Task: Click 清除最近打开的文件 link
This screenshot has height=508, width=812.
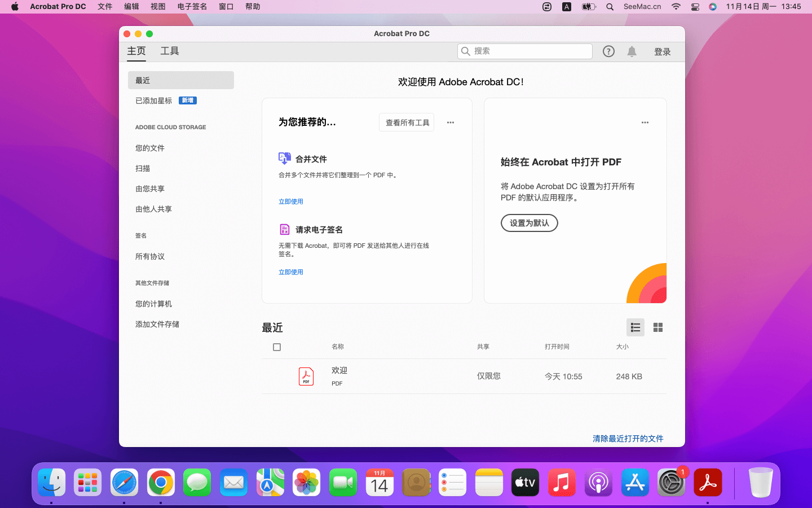Action: 628,439
